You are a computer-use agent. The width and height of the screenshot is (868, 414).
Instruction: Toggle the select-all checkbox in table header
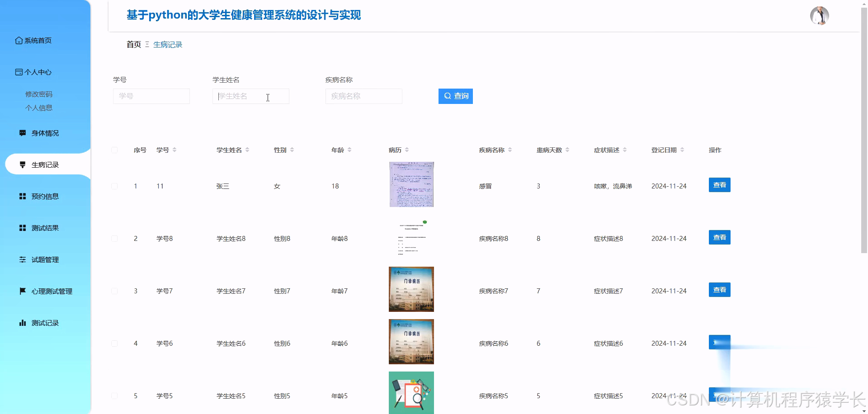coord(114,150)
